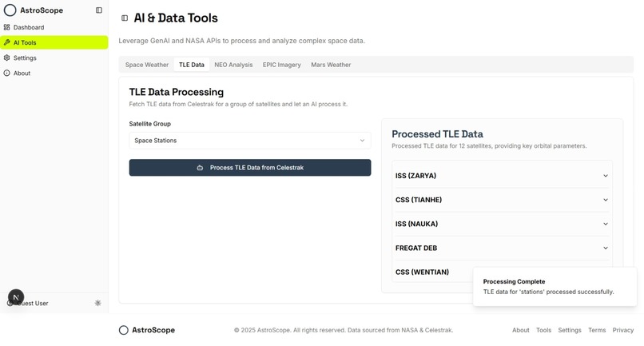Click the AI Tools wrench icon
The height and width of the screenshot is (346, 644).
pos(6,42)
